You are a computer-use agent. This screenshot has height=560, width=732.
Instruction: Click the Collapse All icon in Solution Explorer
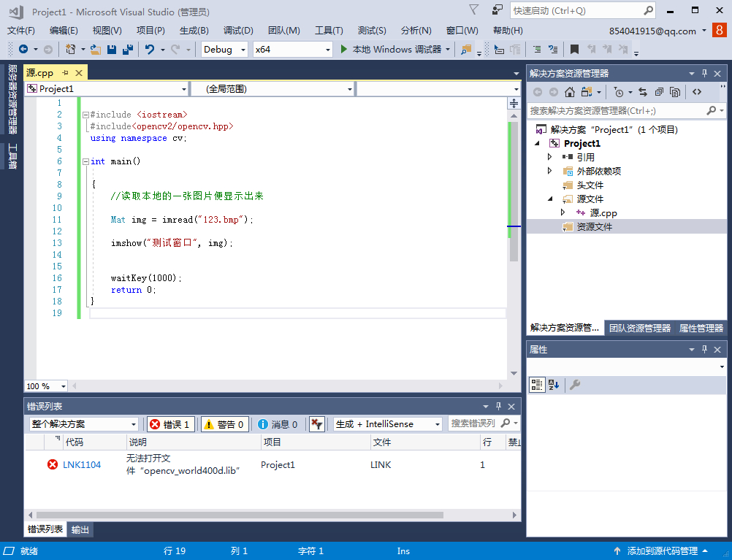pyautogui.click(x=659, y=92)
